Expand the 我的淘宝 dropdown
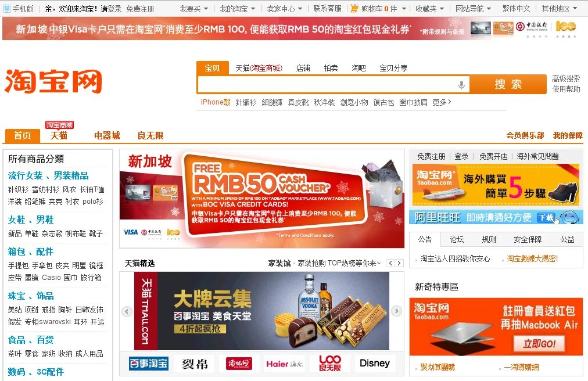The image size is (588, 381). click(x=238, y=8)
